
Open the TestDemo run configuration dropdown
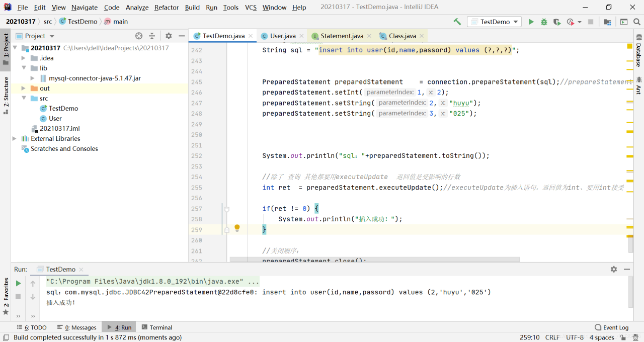(495, 22)
